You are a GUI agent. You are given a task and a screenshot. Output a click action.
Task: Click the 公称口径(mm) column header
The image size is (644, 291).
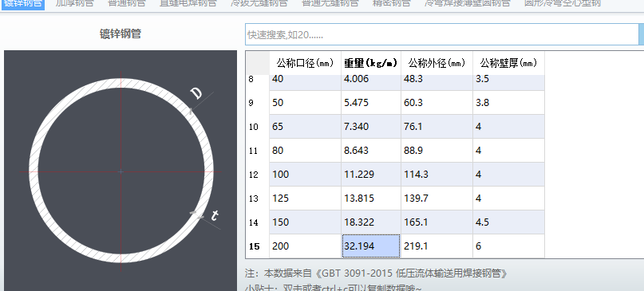(305, 63)
